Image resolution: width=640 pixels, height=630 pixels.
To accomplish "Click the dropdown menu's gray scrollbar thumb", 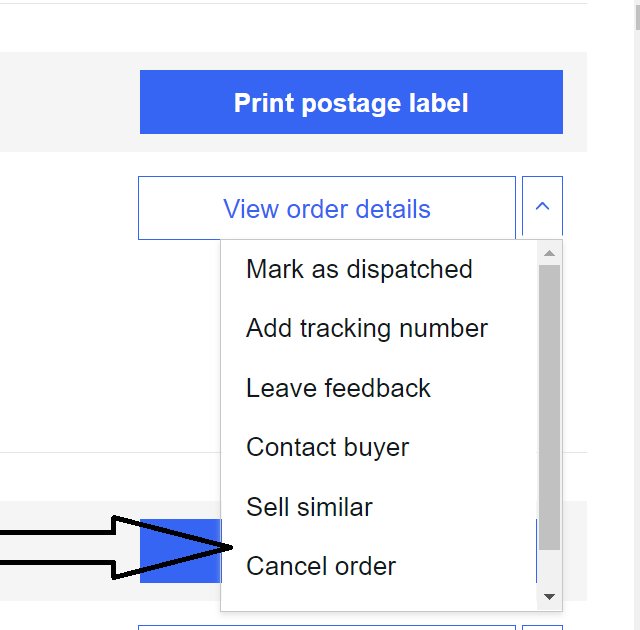I will 549,400.
